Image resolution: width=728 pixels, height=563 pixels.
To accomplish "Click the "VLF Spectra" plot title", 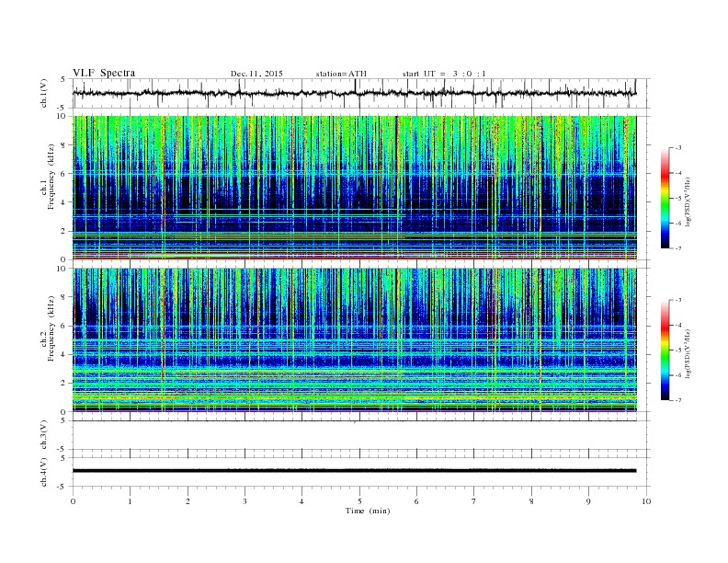I will point(104,73).
